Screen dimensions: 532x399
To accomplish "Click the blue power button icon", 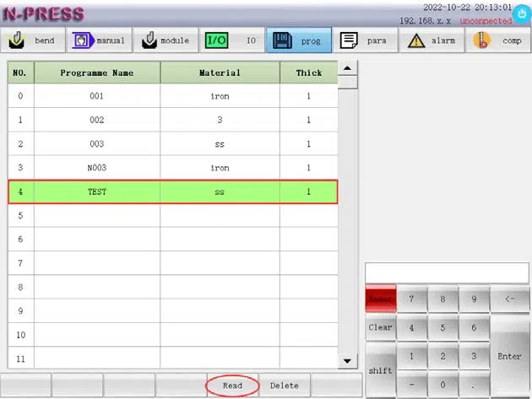I will click(522, 14).
